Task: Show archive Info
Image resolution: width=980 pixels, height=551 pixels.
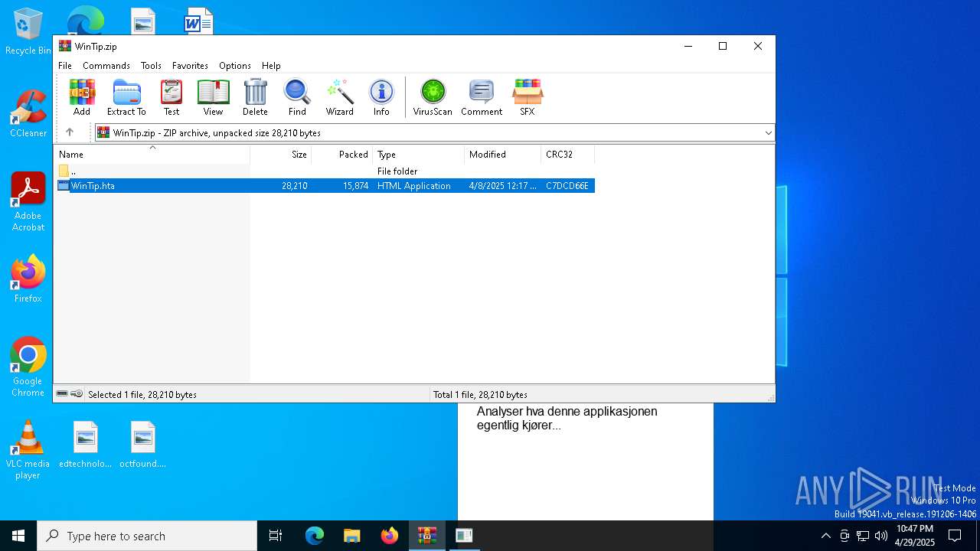Action: [x=381, y=97]
